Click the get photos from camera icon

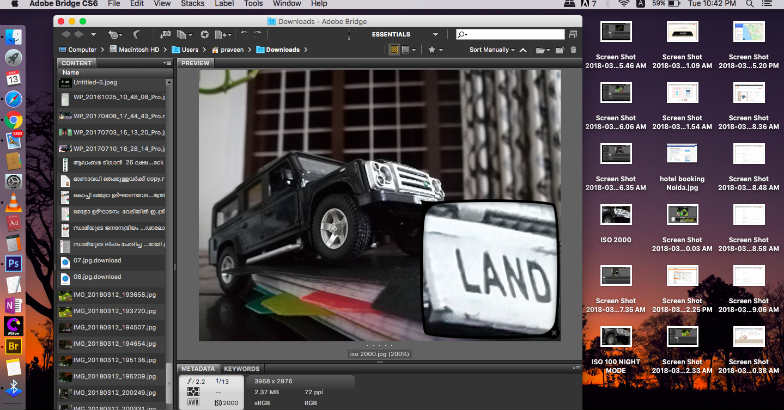click(165, 34)
